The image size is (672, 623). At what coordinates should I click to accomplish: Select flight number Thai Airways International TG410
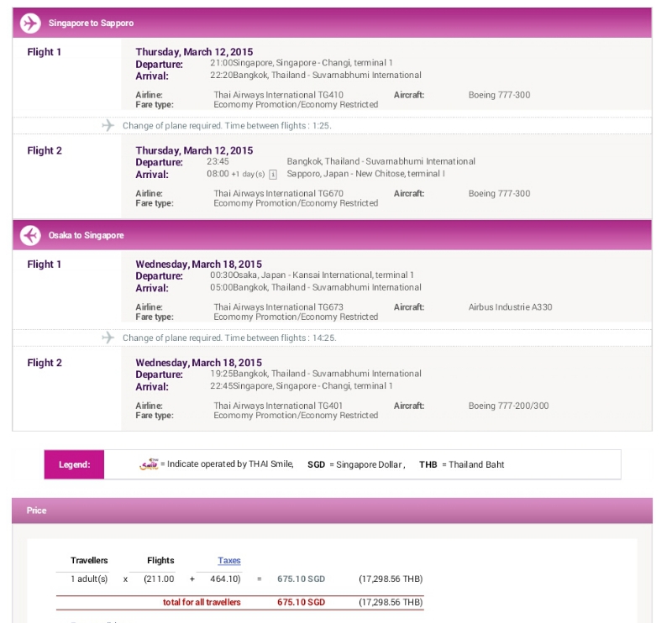279,95
